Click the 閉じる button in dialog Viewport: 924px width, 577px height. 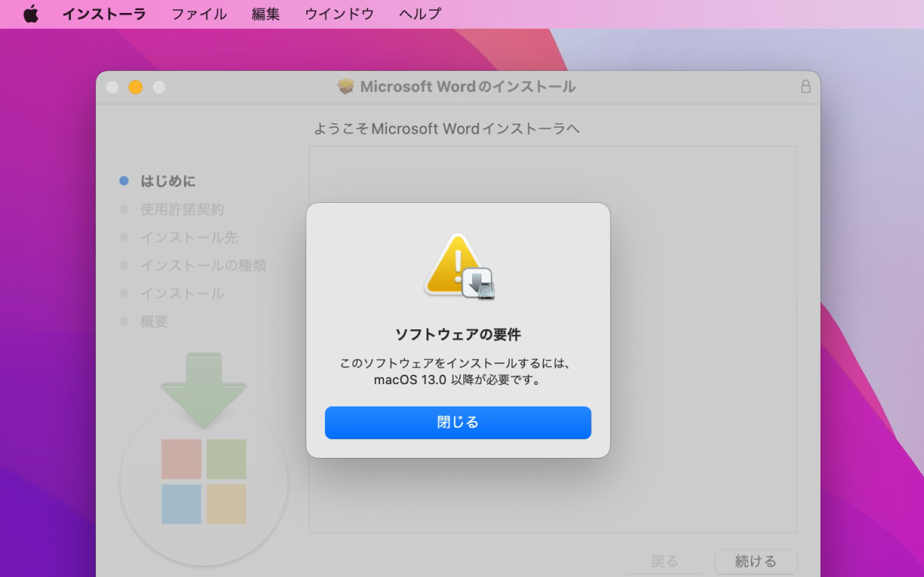(x=458, y=422)
